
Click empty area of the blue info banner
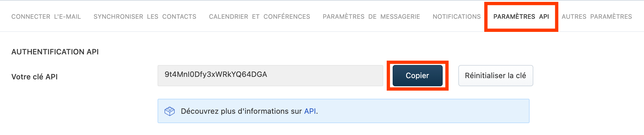tap(422, 111)
